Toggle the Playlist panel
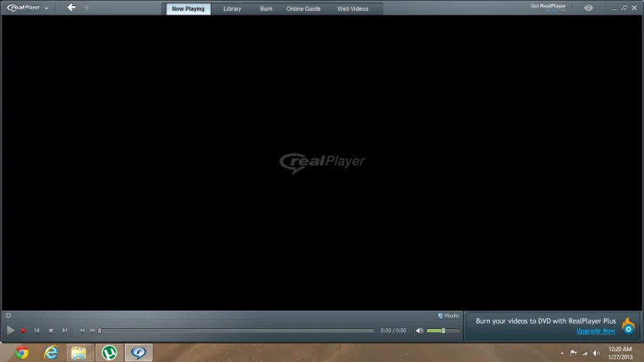This screenshot has width=644, height=362. [x=449, y=315]
